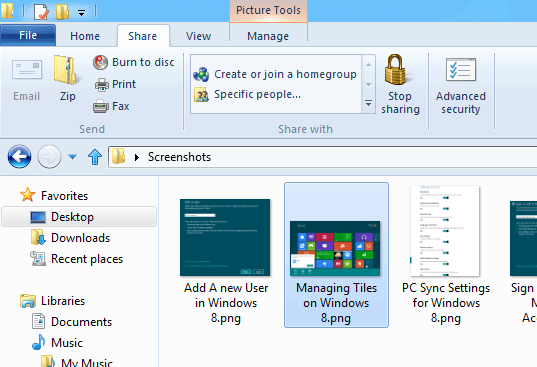The width and height of the screenshot is (537, 367).
Task: Click the Picture Tools contextual header
Action: 268,10
